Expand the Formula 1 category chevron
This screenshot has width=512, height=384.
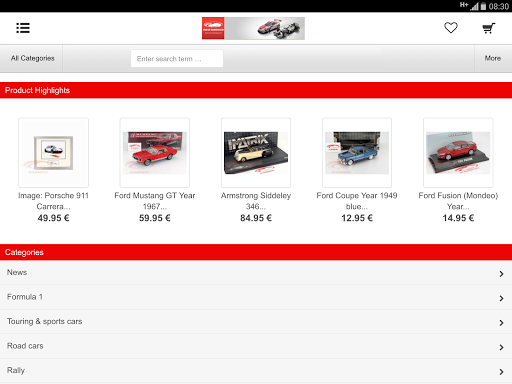click(x=501, y=298)
